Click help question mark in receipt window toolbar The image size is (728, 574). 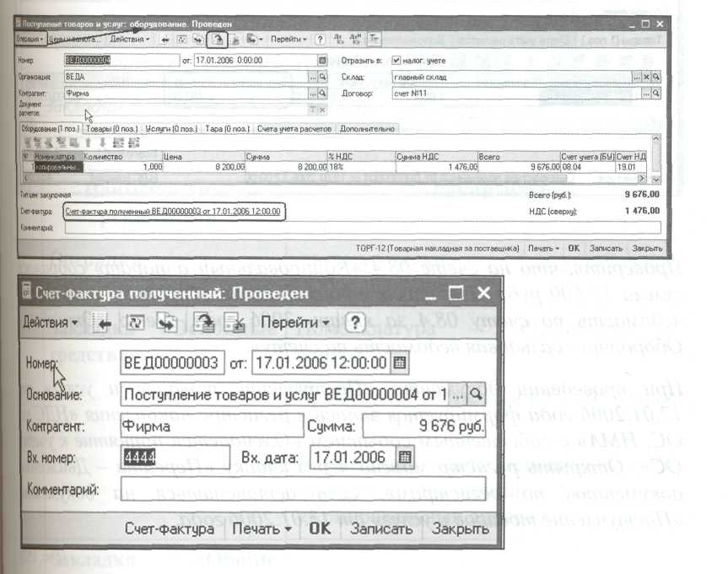(x=320, y=40)
